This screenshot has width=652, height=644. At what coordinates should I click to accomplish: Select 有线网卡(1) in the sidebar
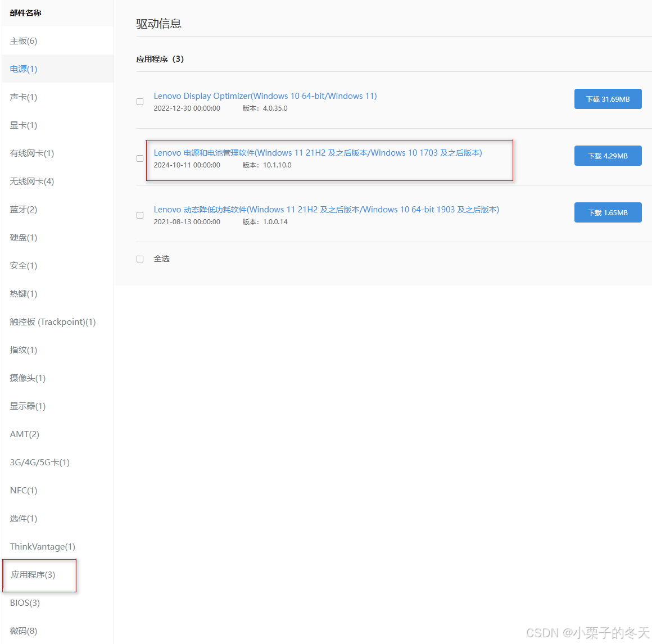click(32, 153)
